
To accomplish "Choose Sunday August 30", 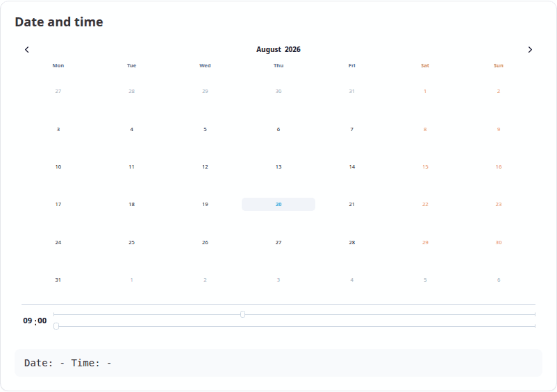I will 499,243.
